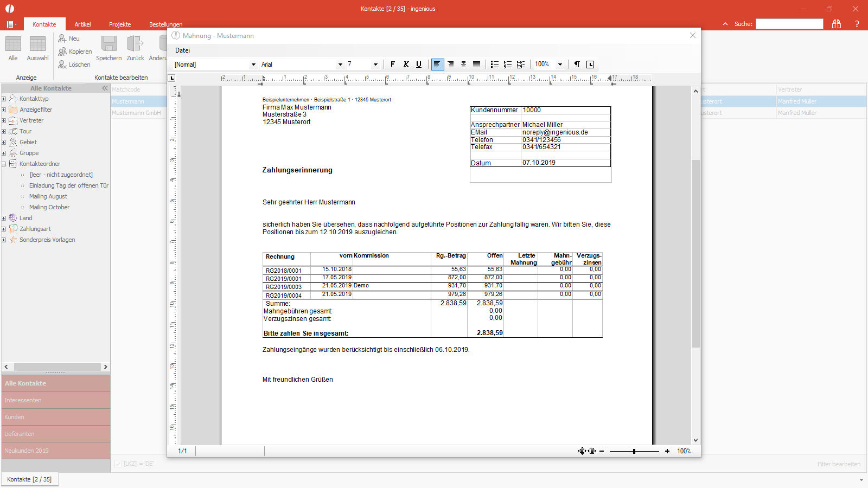The height and width of the screenshot is (488, 868).
Task: Click the Löschen contact button
Action: pyautogui.click(x=74, y=65)
